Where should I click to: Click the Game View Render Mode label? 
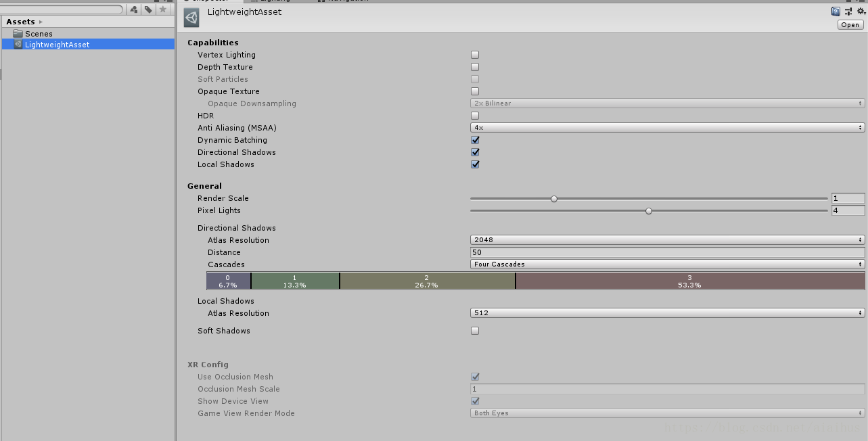[x=246, y=413]
